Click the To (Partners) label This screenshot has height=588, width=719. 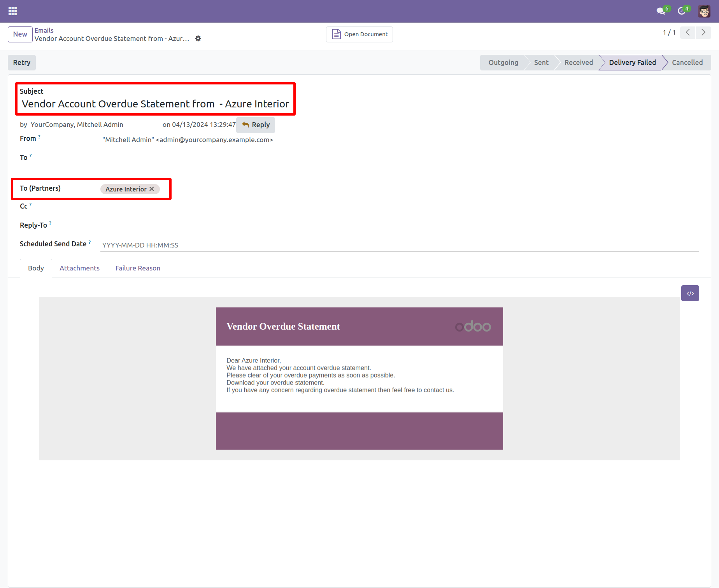[x=40, y=188]
